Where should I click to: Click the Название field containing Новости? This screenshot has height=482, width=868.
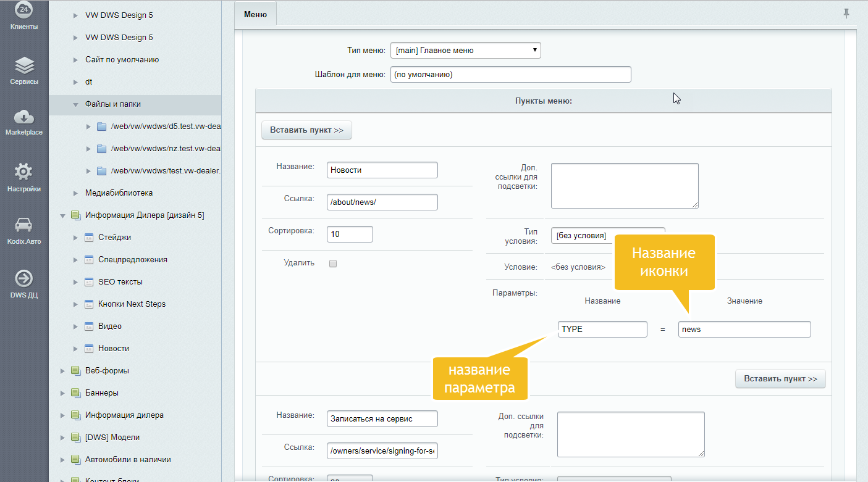[x=382, y=170]
